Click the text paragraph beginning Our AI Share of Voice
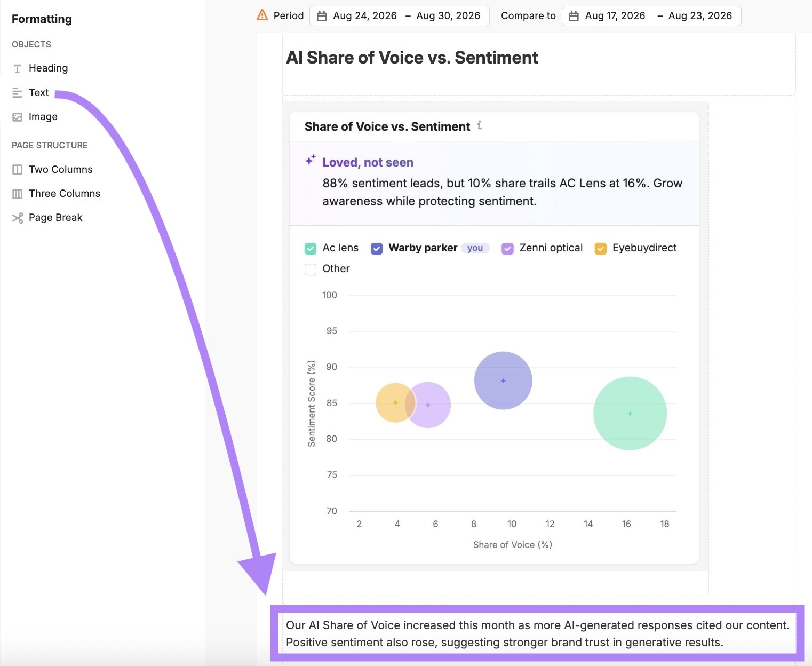 [x=538, y=634]
